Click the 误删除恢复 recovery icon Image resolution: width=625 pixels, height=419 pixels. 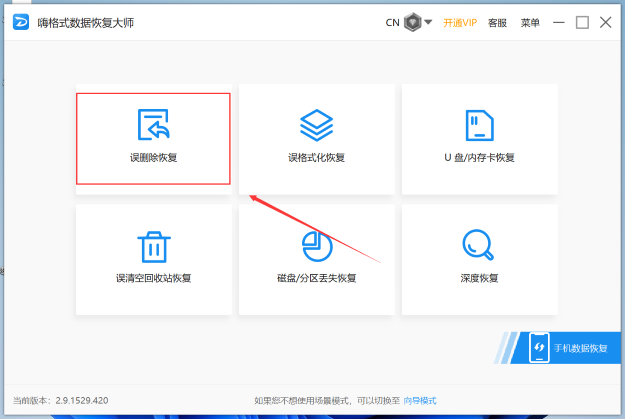[153, 124]
